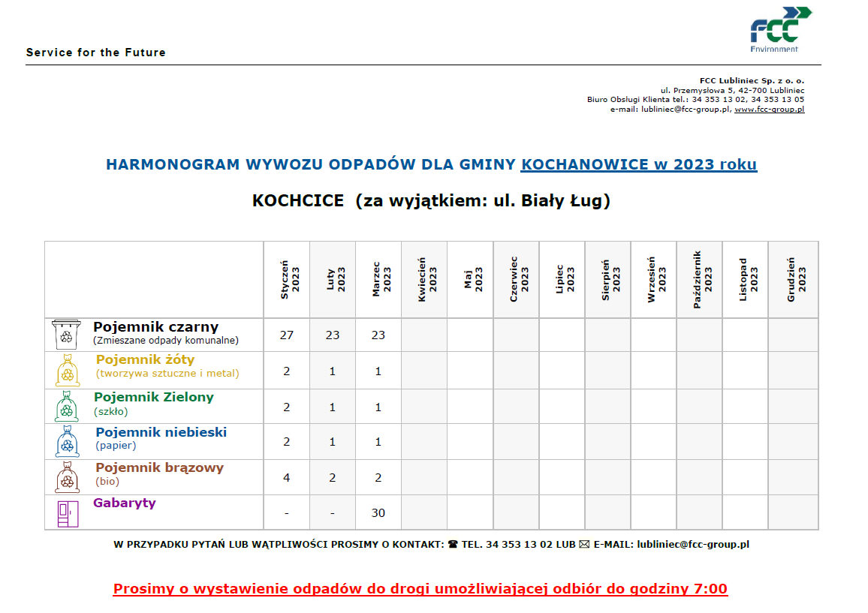Screen dimensions: 868x613
Task: Click the envelope e-mail icon
Action: coord(584,545)
